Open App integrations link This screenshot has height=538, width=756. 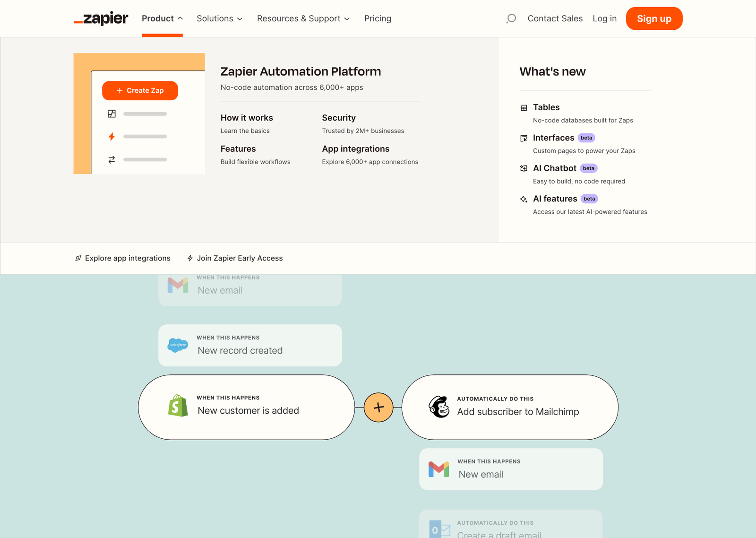click(356, 148)
